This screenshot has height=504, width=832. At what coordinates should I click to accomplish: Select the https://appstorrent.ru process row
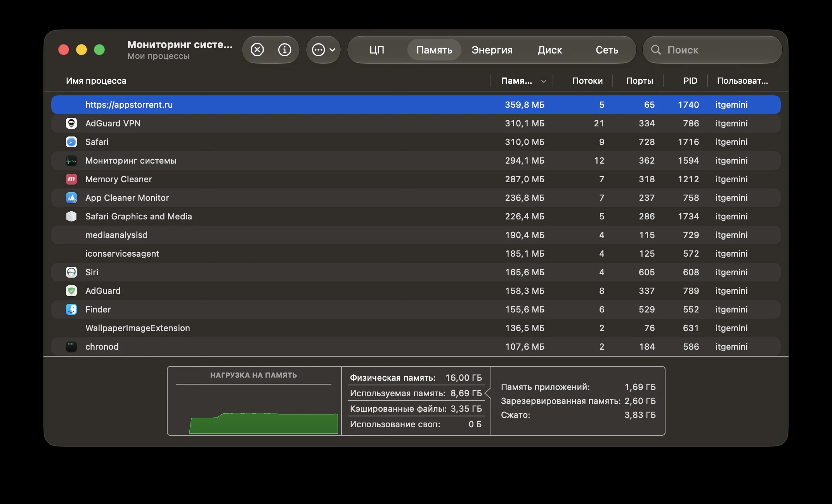(x=416, y=105)
